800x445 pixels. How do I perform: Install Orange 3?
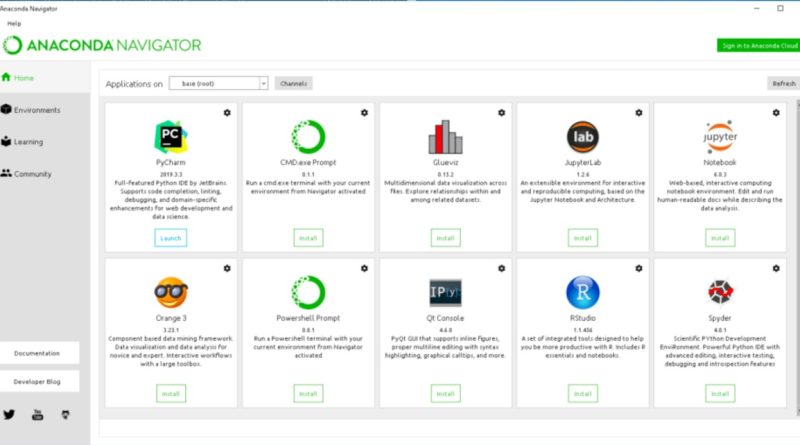coord(171,393)
